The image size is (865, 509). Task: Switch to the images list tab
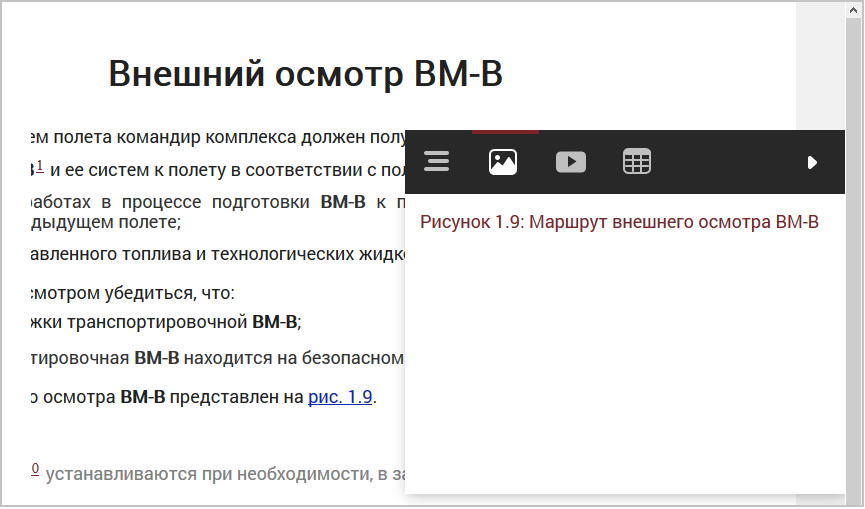click(503, 162)
